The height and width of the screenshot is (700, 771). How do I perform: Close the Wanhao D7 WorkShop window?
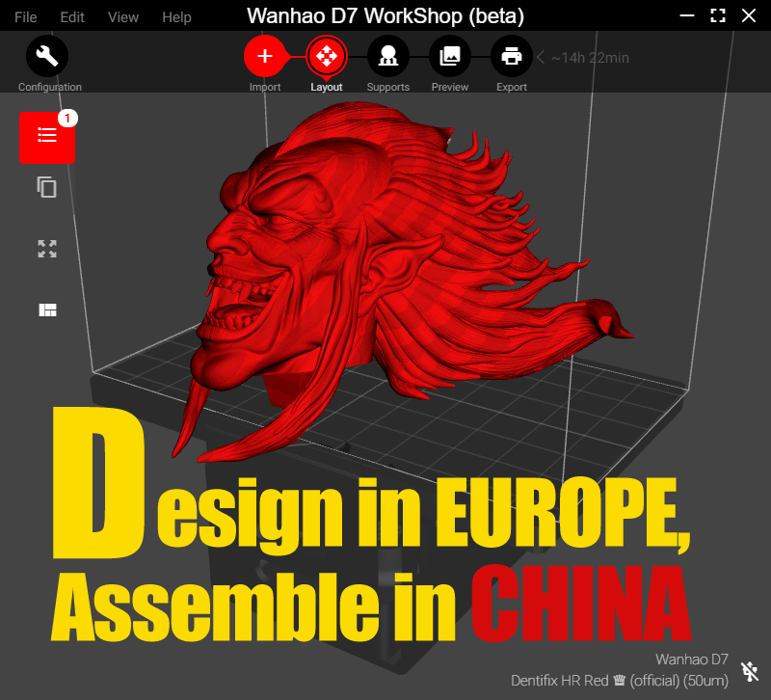click(x=749, y=15)
